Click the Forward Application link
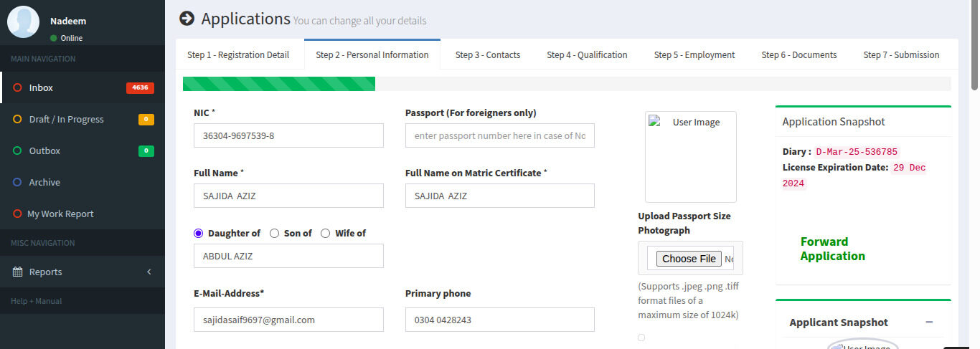The image size is (980, 349). point(833,249)
